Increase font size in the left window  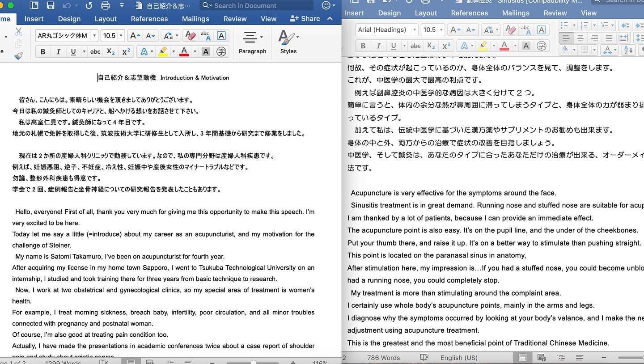coord(135,36)
